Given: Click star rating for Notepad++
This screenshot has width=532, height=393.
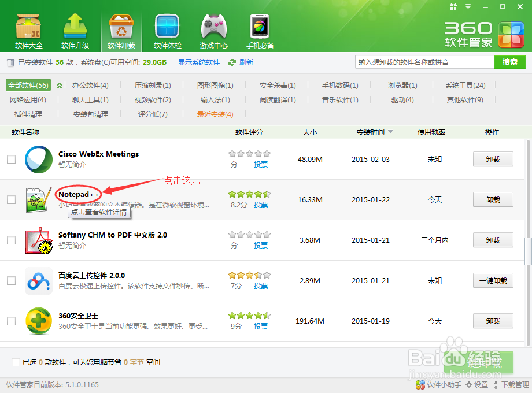Looking at the screenshot, I should coord(249,194).
